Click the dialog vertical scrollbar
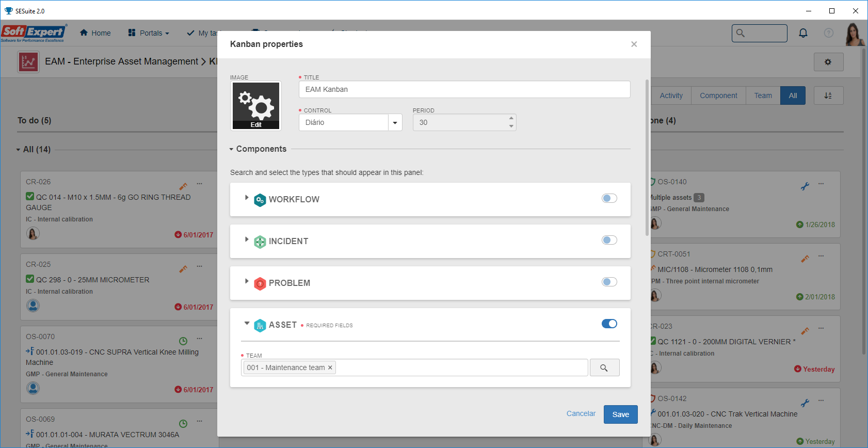Image resolution: width=868 pixels, height=448 pixels. point(647,157)
